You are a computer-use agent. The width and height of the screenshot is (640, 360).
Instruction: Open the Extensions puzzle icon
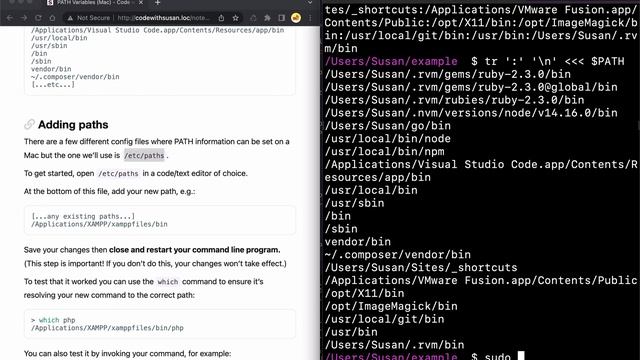[267, 18]
